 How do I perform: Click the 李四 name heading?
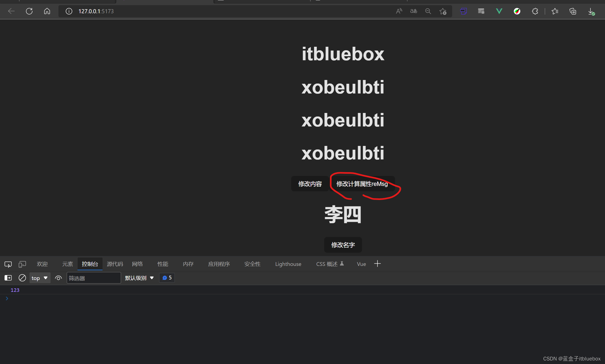[x=343, y=215]
